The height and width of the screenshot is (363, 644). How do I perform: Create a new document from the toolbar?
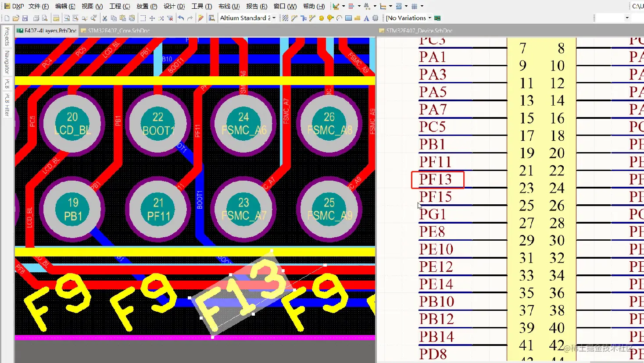[x=7, y=18]
